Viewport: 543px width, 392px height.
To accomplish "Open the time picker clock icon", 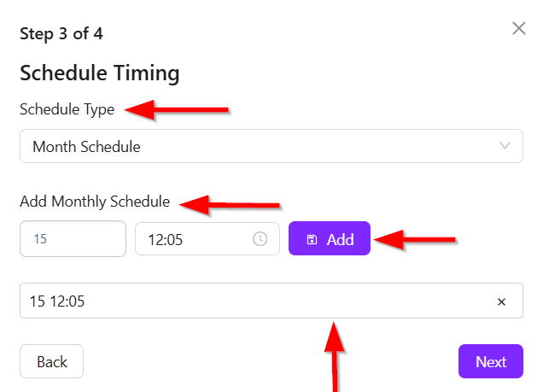I will (x=260, y=239).
